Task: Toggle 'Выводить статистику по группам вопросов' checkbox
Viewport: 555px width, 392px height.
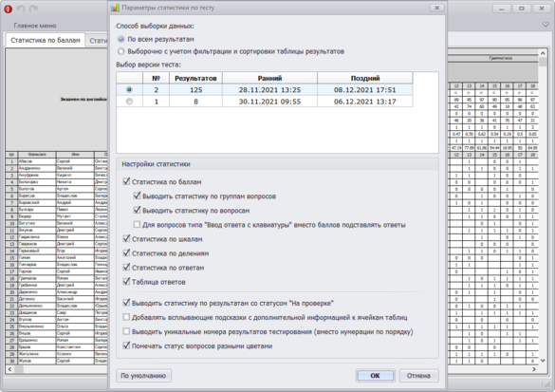Action: click(x=137, y=196)
